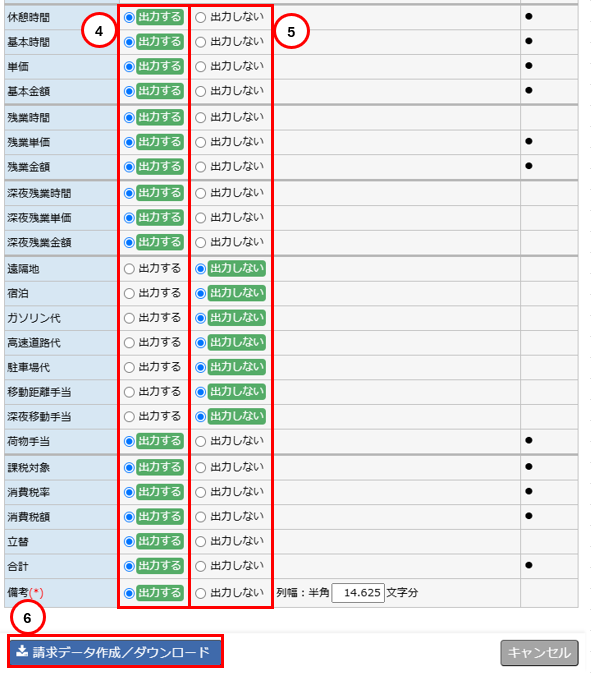Select 出力しない for 残業単価
Screen dimensions: 591x673
200,142
